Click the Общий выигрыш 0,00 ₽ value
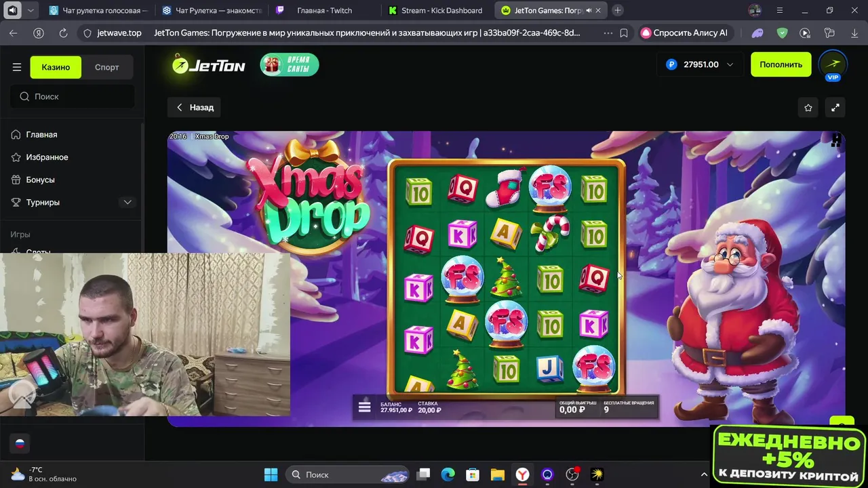This screenshot has height=488, width=868. [577, 407]
